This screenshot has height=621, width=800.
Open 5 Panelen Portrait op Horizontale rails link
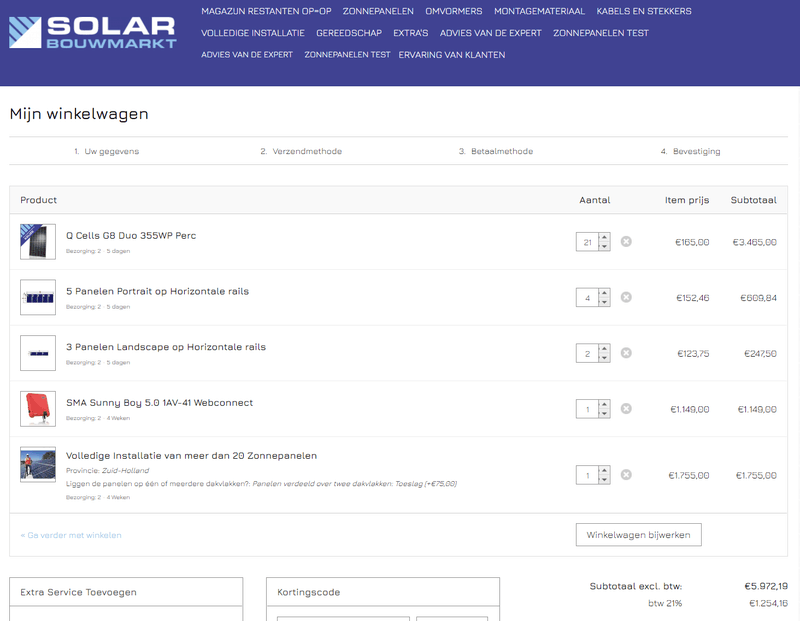[158, 291]
